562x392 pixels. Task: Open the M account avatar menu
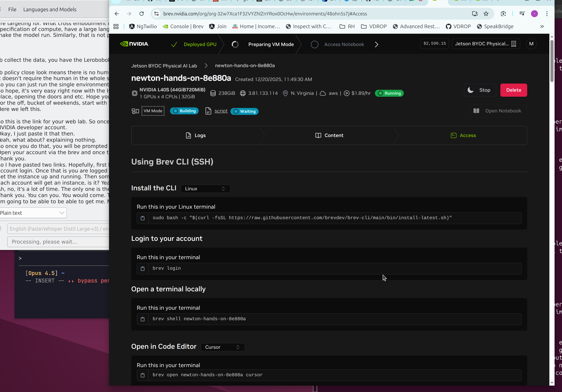point(531,44)
